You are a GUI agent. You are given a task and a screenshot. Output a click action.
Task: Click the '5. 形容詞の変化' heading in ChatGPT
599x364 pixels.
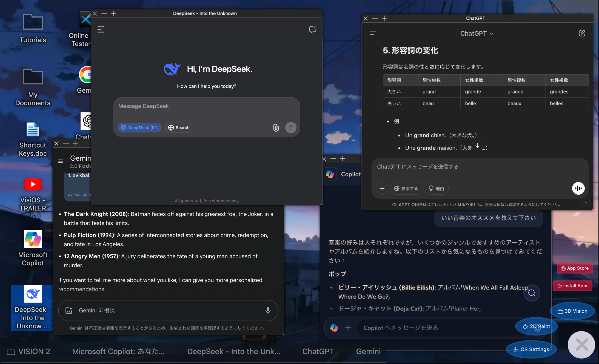click(x=410, y=51)
